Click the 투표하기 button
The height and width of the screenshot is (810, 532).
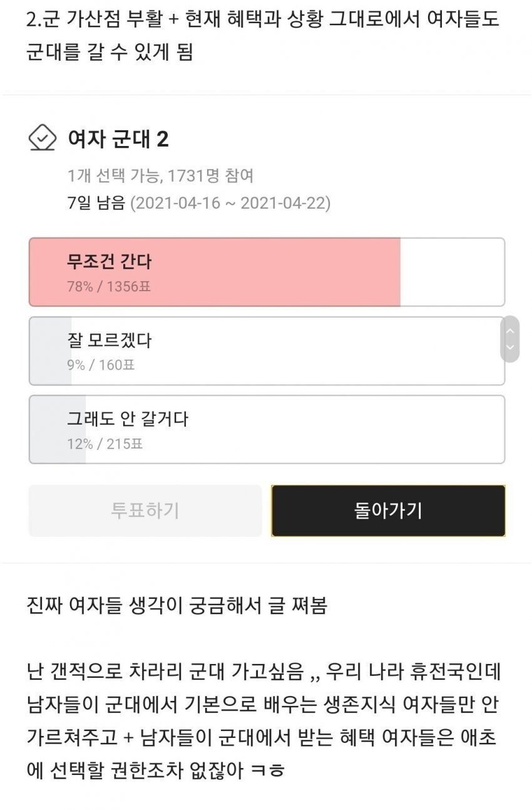pyautogui.click(x=145, y=511)
